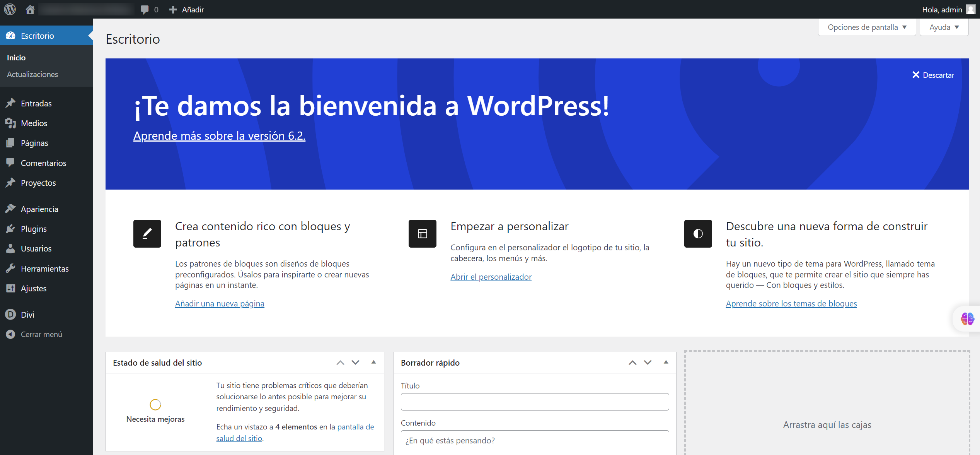Open the Plugins menu
The width and height of the screenshot is (980, 455).
click(34, 229)
